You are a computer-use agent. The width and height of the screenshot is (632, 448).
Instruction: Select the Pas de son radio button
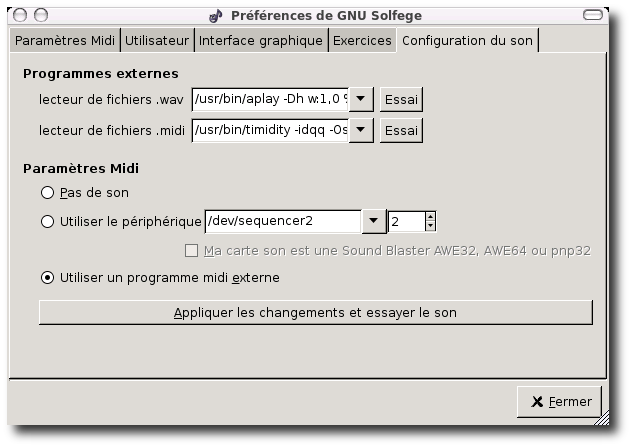[48, 192]
